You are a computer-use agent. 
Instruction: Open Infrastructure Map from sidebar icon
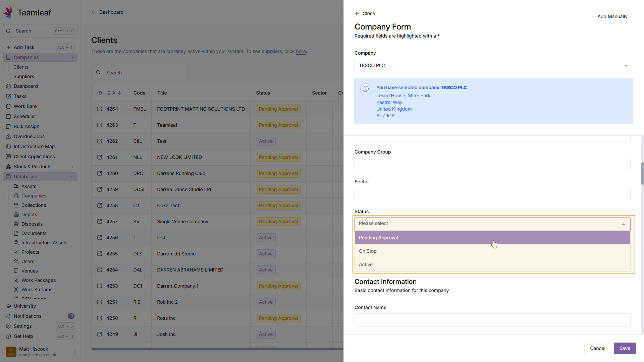click(8, 146)
